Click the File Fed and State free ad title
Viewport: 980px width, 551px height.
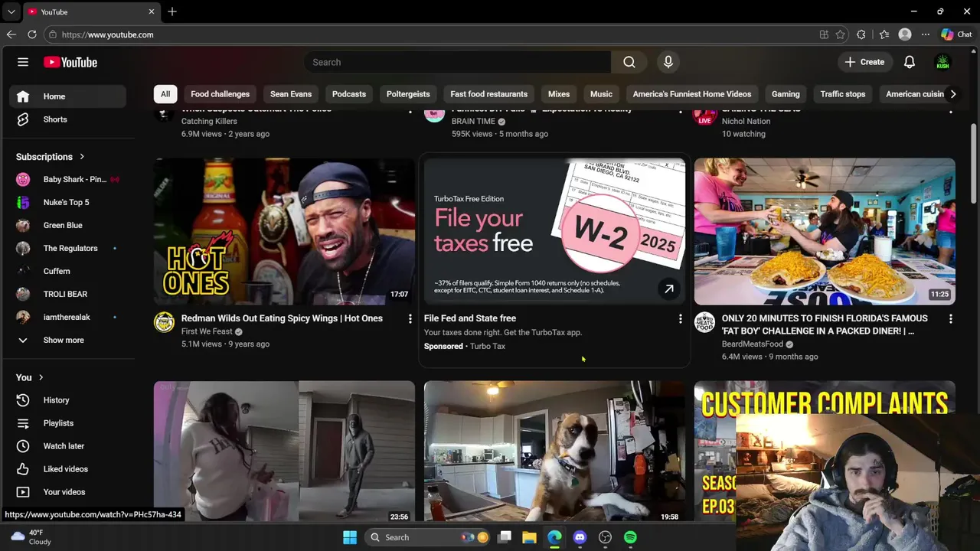click(470, 318)
